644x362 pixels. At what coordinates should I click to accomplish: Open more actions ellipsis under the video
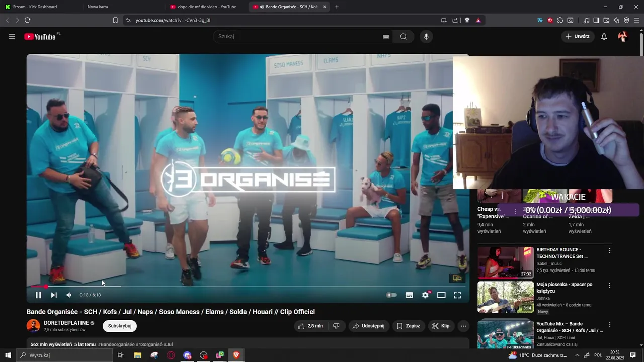(463, 326)
